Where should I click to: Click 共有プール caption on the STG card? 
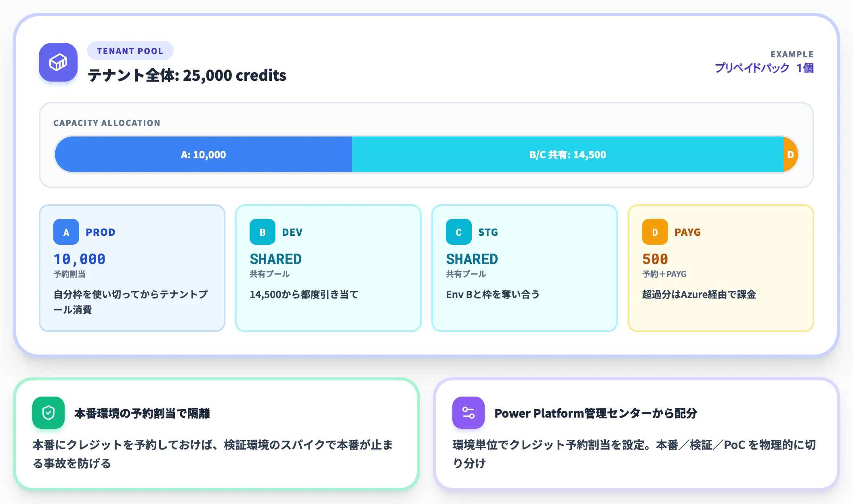[x=466, y=274]
